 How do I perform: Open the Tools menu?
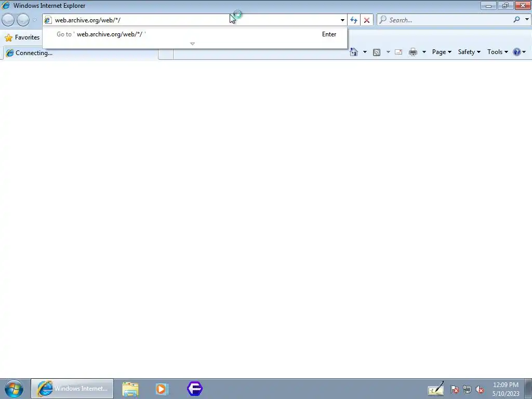pos(497,52)
